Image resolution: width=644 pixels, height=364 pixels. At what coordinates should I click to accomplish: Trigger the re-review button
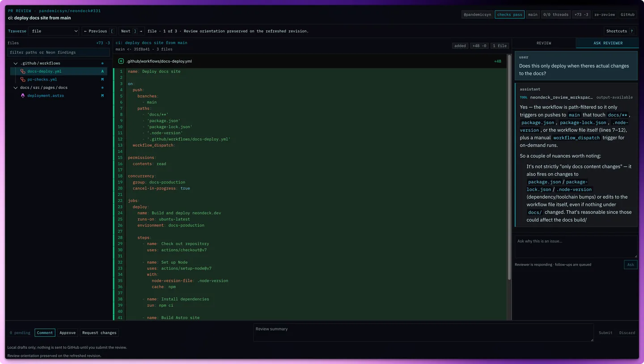605,14
